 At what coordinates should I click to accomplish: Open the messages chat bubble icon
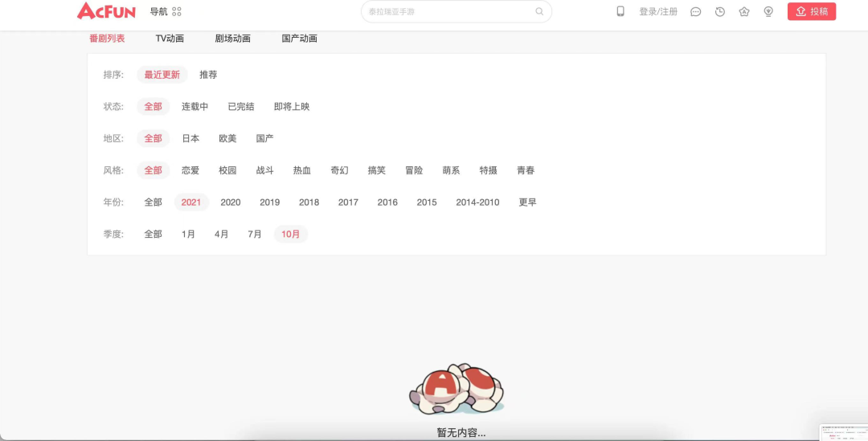[x=696, y=11]
